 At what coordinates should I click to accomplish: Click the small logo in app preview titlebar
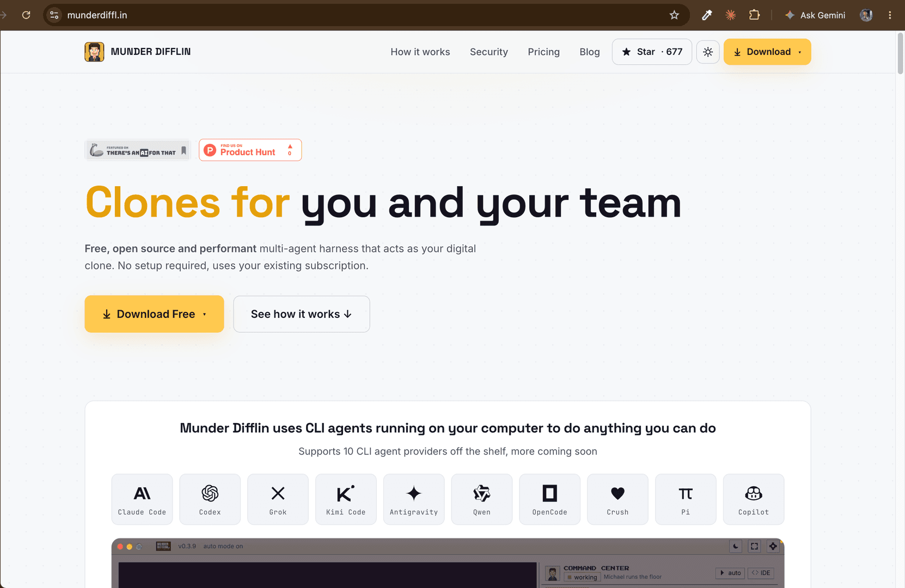(163, 546)
